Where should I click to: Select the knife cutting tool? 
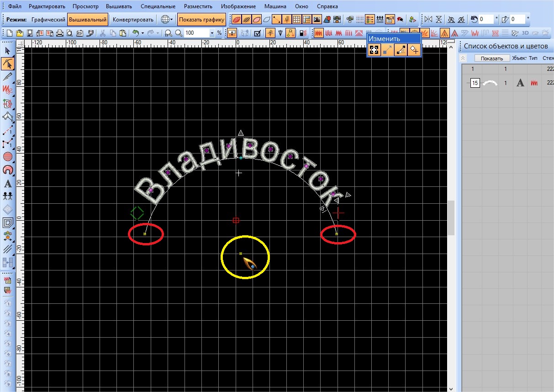click(x=7, y=77)
